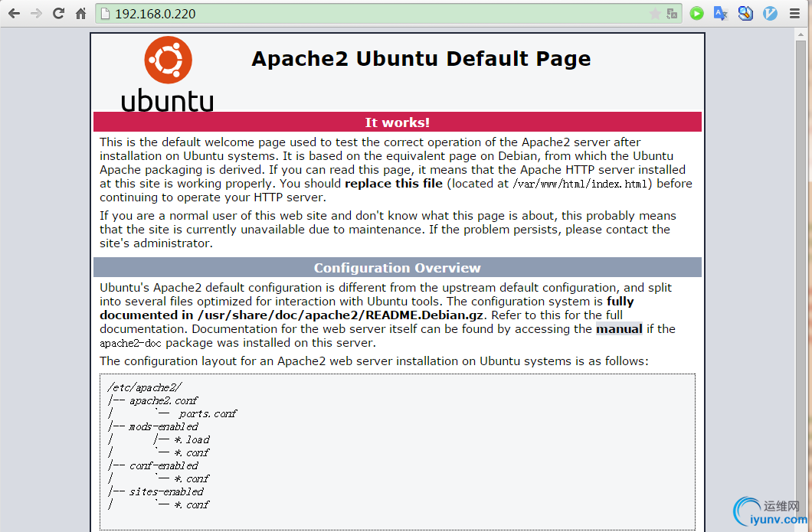Click the /usr/share/doc/apache2/README.Debian.gz text
The height and width of the screenshot is (532, 812).
(341, 315)
